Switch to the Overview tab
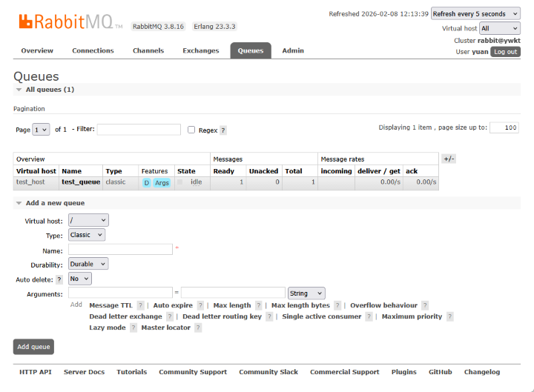 coord(37,50)
